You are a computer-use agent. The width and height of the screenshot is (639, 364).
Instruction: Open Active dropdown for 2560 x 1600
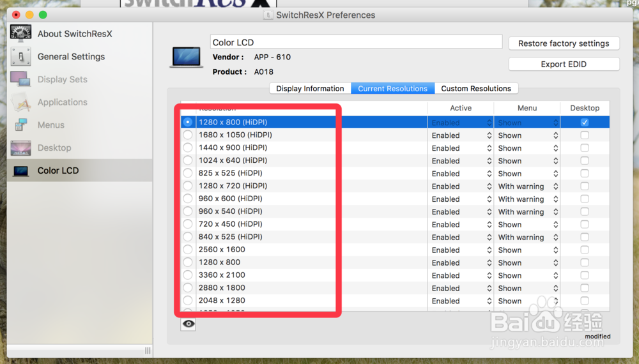click(461, 250)
